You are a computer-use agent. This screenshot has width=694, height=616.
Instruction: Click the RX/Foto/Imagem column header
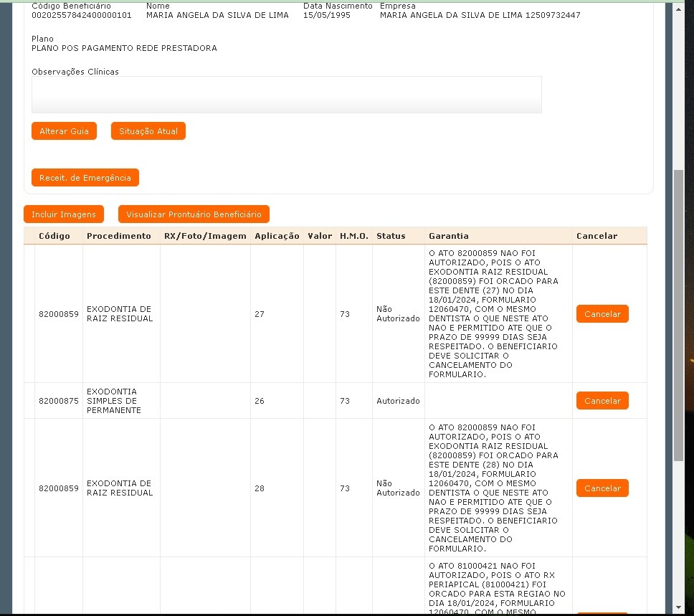205,236
